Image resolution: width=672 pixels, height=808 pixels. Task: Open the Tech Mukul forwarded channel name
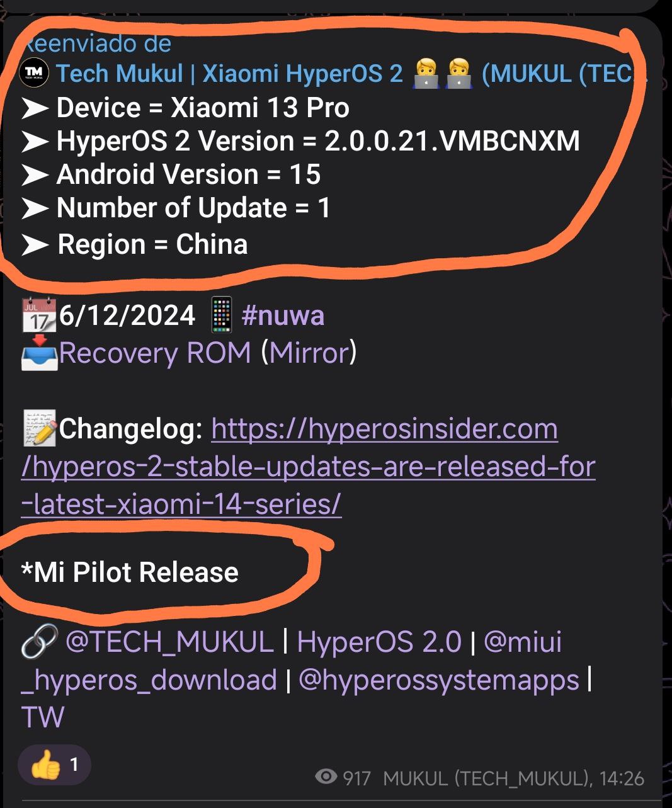pyautogui.click(x=351, y=74)
